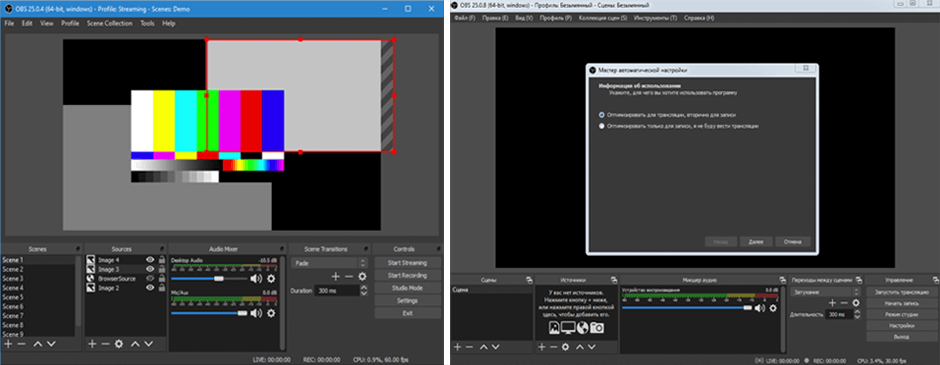
Task: Click Запустить трансляцию button
Action: pos(902,292)
